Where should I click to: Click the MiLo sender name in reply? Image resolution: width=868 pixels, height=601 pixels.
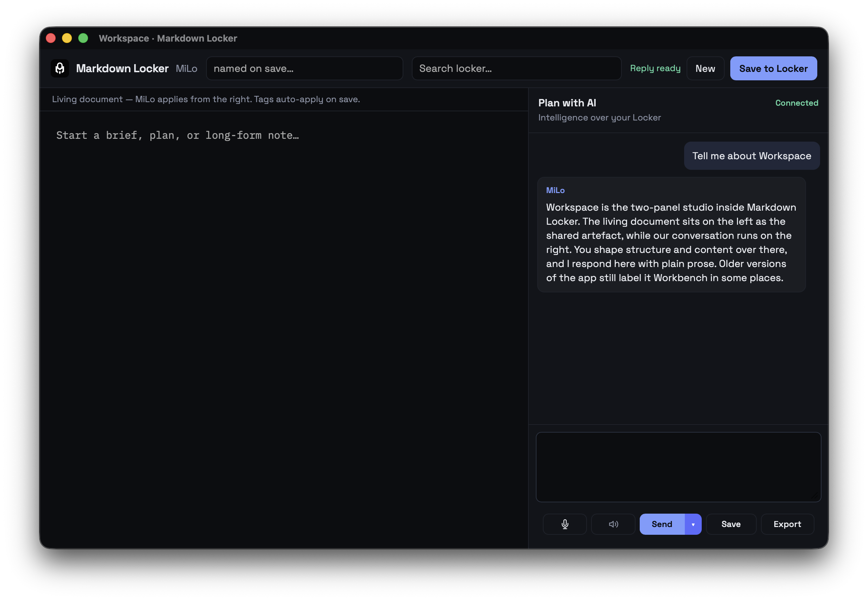click(556, 191)
